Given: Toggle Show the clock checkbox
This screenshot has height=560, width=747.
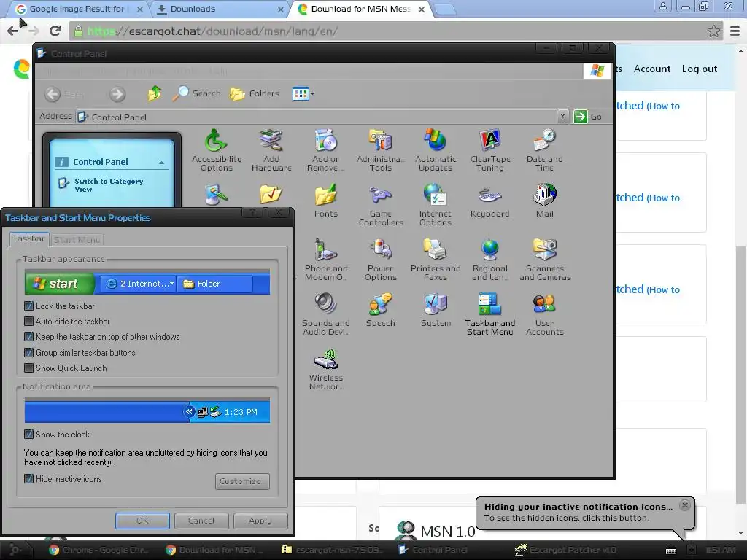Looking at the screenshot, I should tap(29, 434).
